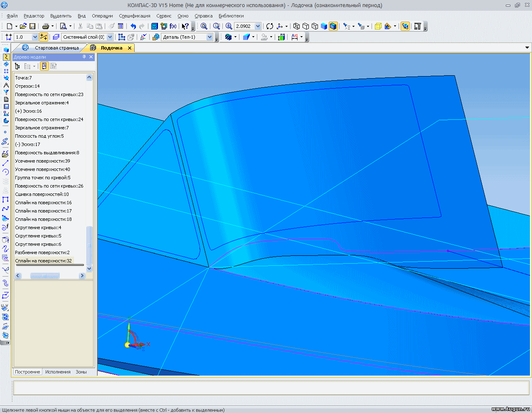Click the Line segment tool in sidebar
532x413 pixels.
pyautogui.click(x=5, y=163)
